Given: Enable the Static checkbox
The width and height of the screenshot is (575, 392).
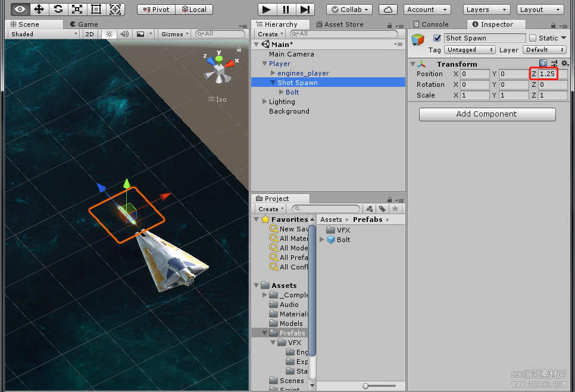Looking at the screenshot, I should click(533, 38).
